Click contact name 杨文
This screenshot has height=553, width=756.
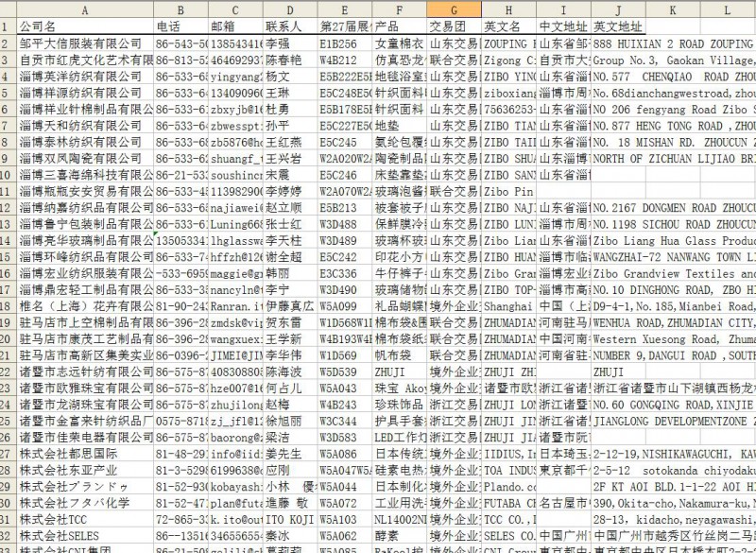click(x=290, y=77)
